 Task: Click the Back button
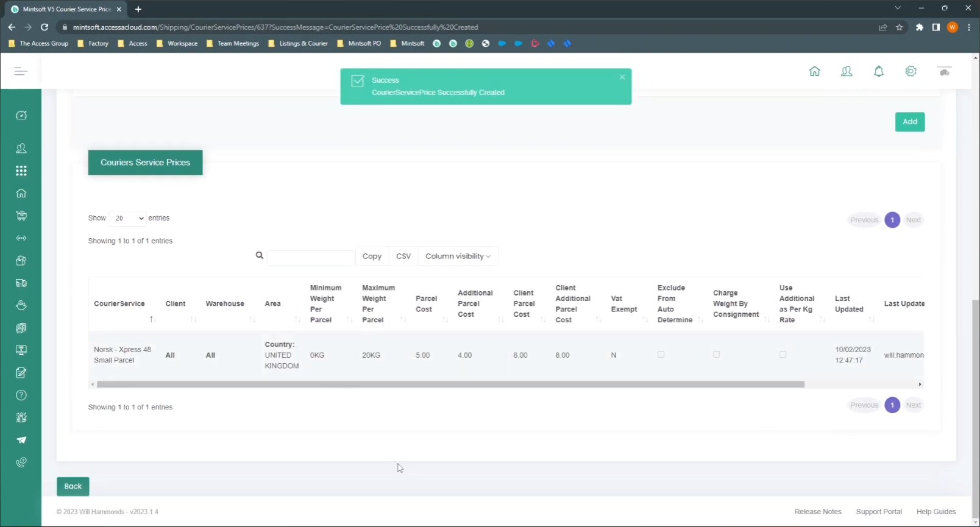click(73, 486)
